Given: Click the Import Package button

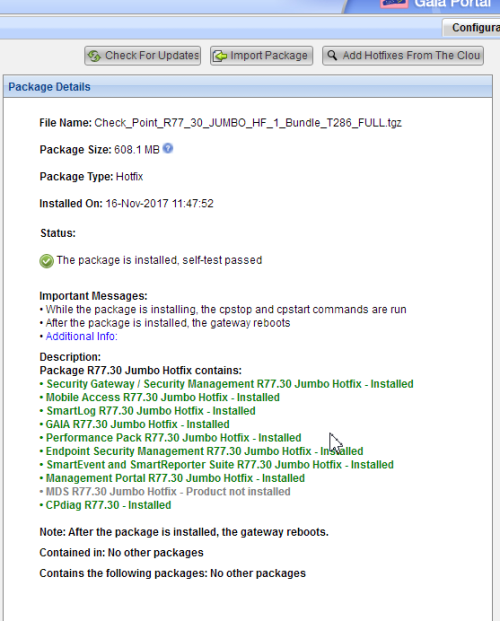Looking at the screenshot, I should (261, 55).
